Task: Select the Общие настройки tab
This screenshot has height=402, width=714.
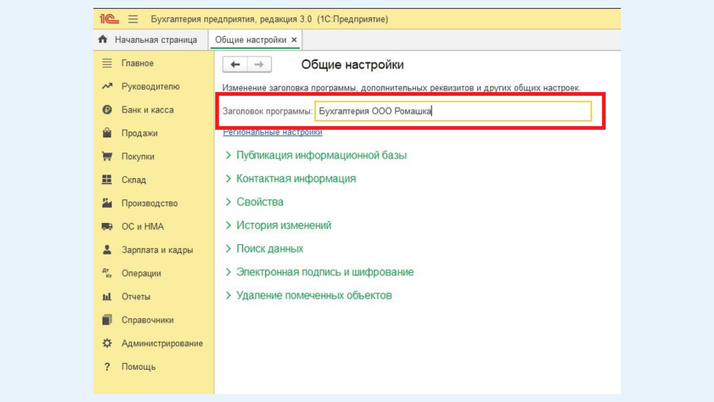Action: (x=250, y=40)
